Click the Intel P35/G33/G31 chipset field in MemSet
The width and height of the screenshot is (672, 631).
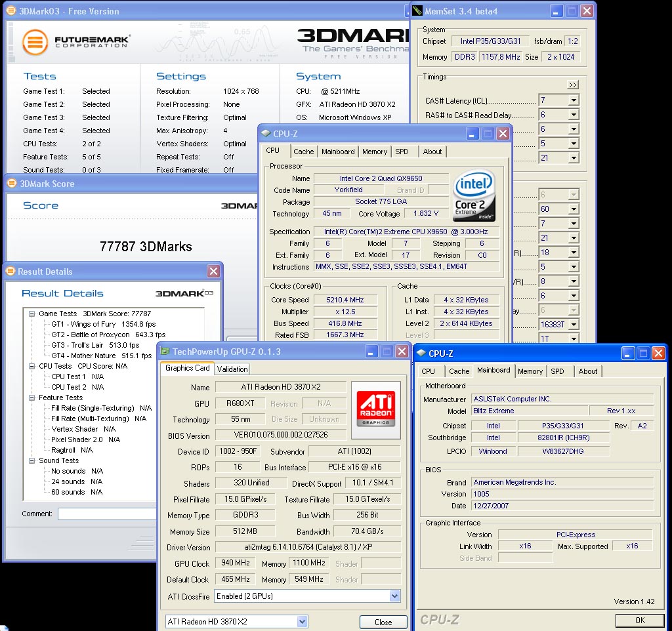point(490,41)
